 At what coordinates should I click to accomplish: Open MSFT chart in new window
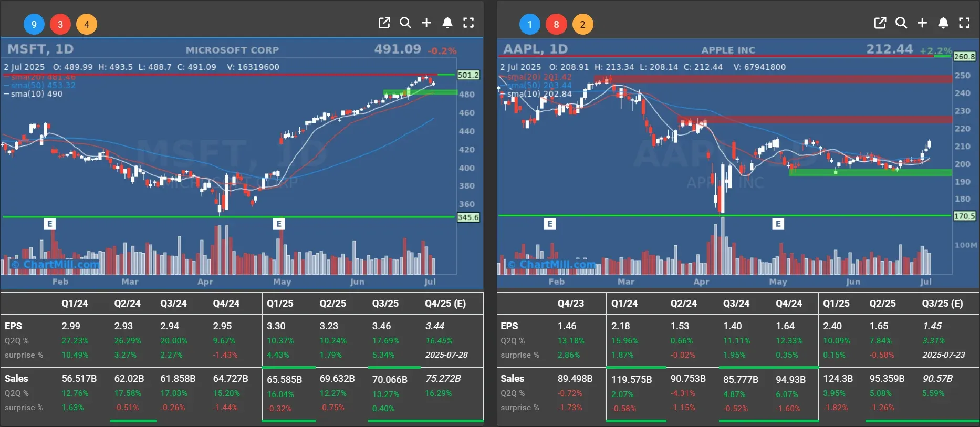click(384, 23)
